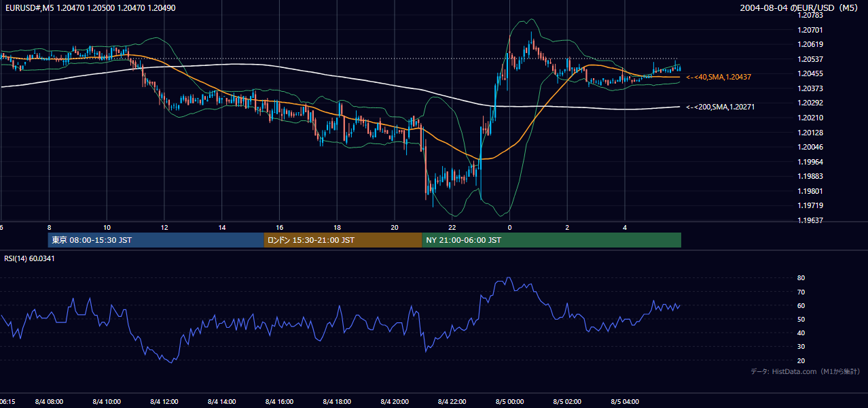The width and height of the screenshot is (868, 408).
Task: Click the 1.20783 price axis label
Action: coord(811,15)
